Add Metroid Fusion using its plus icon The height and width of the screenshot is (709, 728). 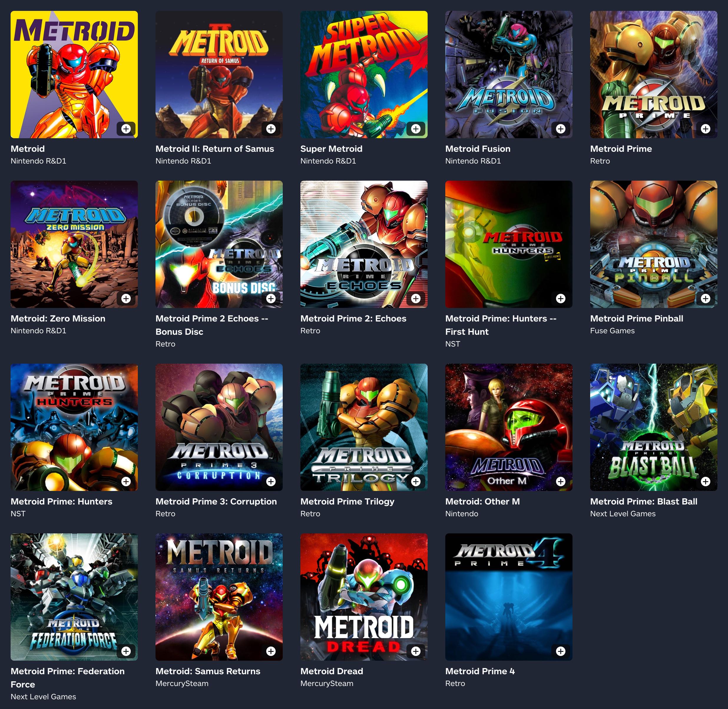coord(560,129)
